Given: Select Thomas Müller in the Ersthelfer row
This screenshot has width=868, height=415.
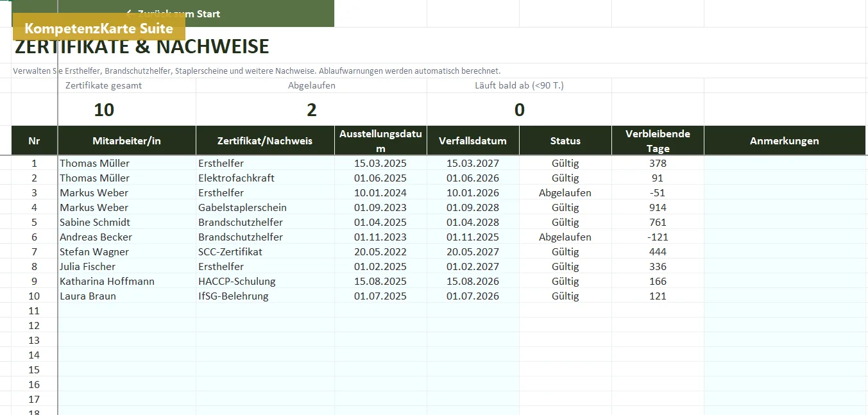Looking at the screenshot, I should (127, 163).
